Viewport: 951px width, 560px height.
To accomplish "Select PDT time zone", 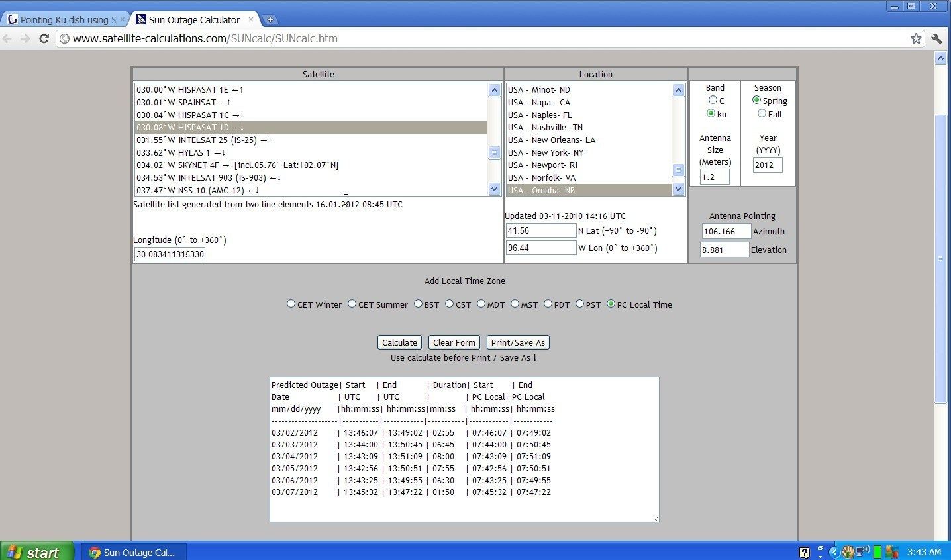I will [548, 304].
